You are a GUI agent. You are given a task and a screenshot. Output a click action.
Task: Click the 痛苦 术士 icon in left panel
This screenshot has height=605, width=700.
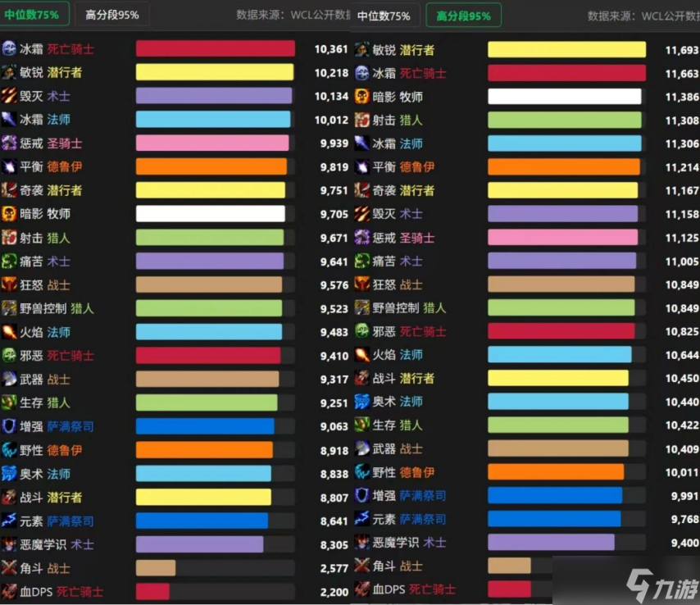click(x=9, y=262)
